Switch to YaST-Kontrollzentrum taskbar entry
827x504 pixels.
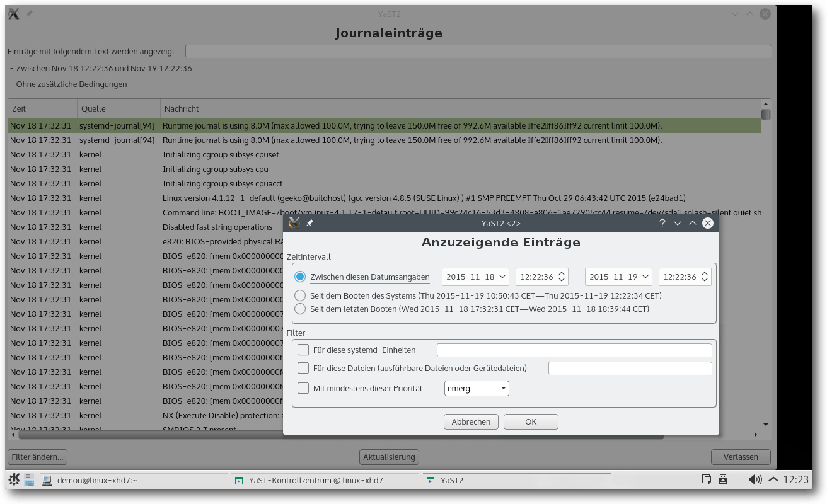pos(325,480)
